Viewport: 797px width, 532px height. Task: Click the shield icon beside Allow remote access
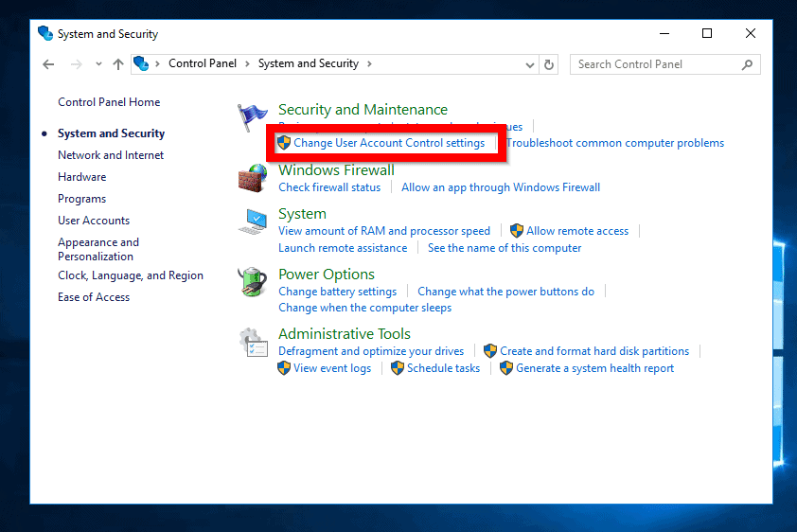(x=517, y=231)
